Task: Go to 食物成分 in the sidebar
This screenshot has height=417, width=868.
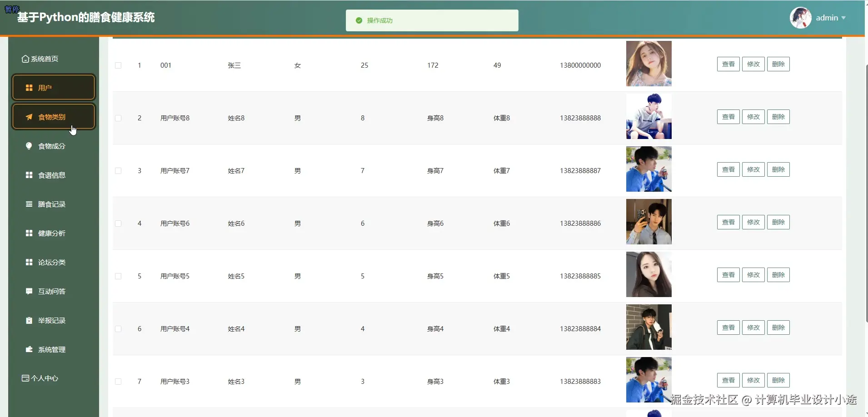Action: (54, 146)
